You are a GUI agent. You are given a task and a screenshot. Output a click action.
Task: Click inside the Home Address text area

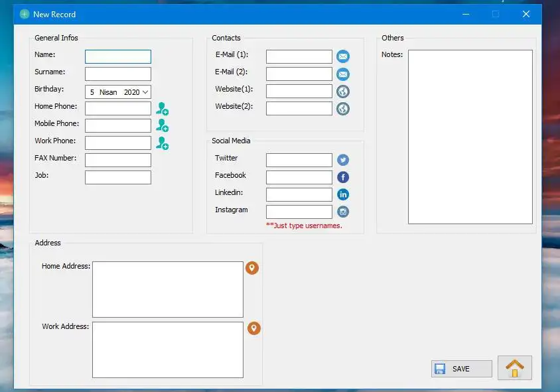pos(168,289)
